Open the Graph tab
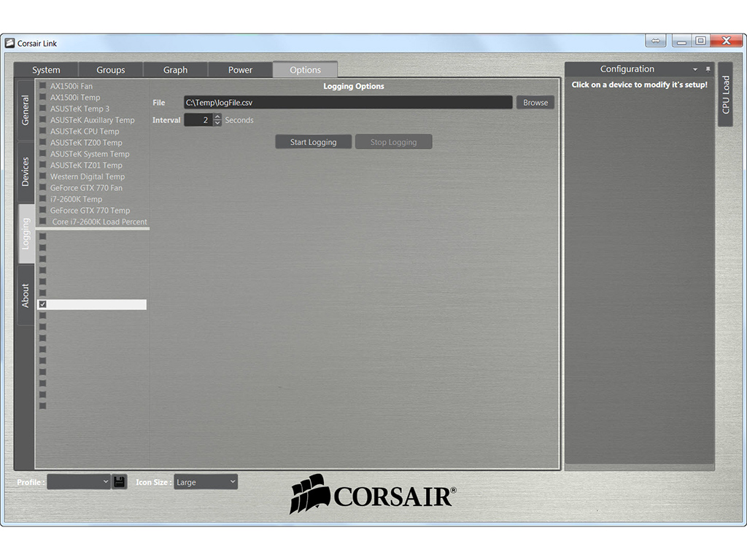747x560 pixels. (x=175, y=69)
